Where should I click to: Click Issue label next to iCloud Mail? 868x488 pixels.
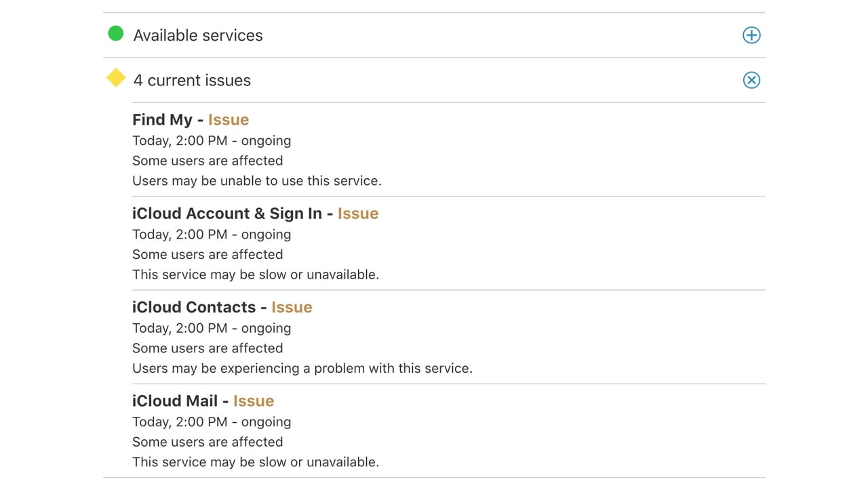coord(254,401)
